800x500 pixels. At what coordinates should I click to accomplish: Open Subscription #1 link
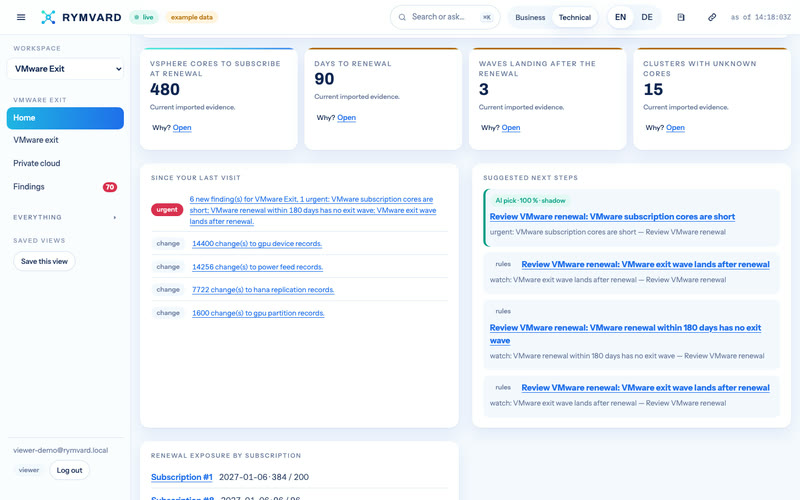[x=182, y=477]
